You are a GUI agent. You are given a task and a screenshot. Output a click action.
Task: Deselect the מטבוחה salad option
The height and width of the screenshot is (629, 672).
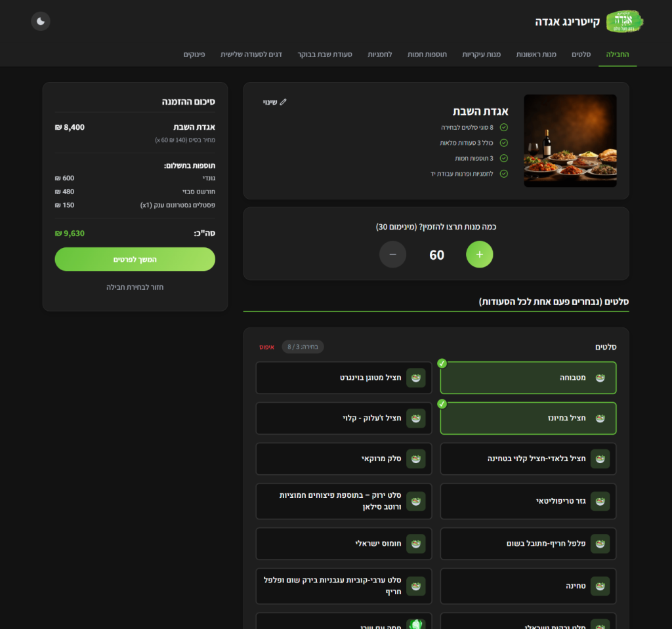[x=528, y=378]
